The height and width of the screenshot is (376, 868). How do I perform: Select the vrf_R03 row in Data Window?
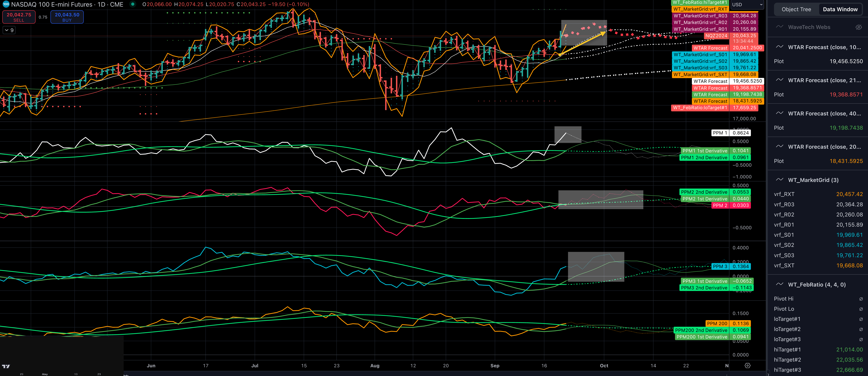click(818, 204)
